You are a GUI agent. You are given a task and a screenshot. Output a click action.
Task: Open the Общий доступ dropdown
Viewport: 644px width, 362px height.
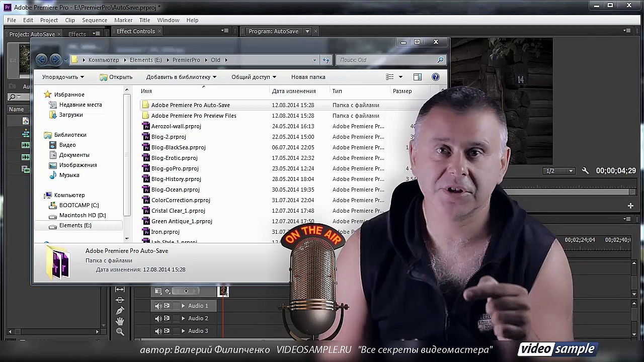[x=254, y=77]
